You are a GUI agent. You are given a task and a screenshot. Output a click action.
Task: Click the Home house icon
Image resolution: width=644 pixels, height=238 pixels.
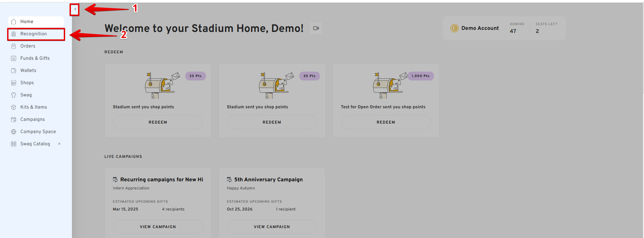pyautogui.click(x=14, y=22)
